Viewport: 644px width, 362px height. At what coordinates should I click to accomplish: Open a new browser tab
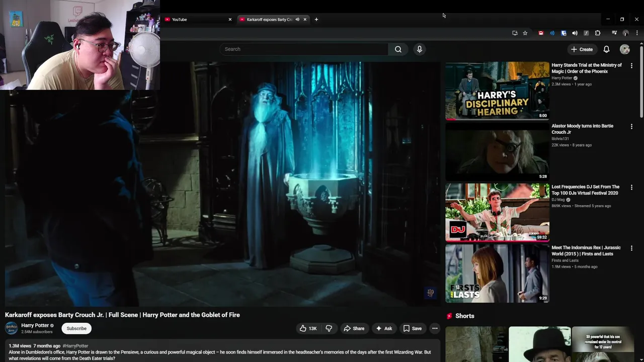pos(316,20)
